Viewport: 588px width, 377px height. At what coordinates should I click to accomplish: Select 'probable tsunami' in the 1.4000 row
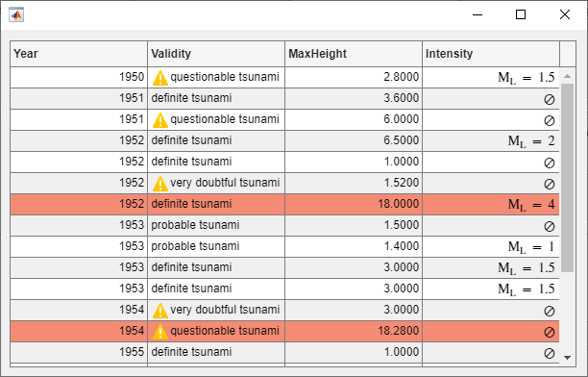[195, 246]
